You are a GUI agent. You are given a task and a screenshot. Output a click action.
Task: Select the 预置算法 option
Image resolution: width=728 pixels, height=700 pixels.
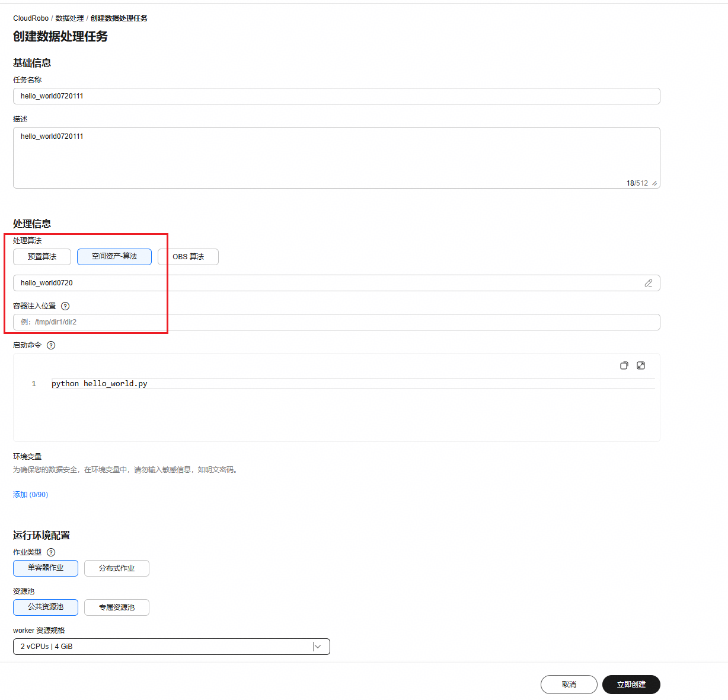coord(42,257)
